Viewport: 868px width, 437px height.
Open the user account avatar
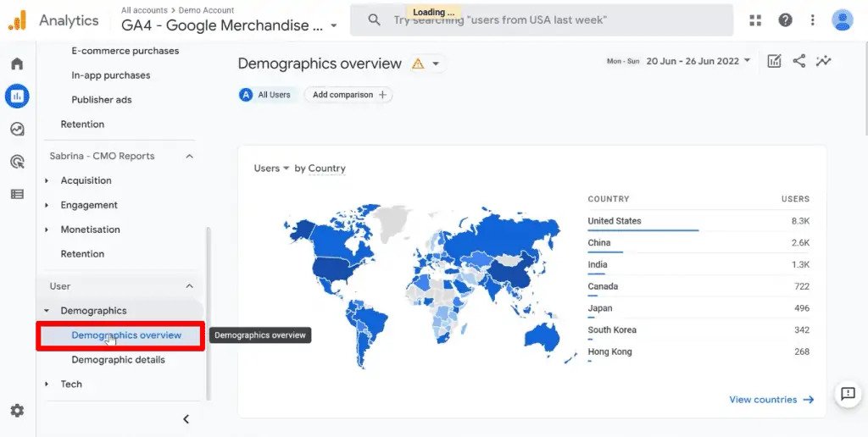tap(842, 20)
